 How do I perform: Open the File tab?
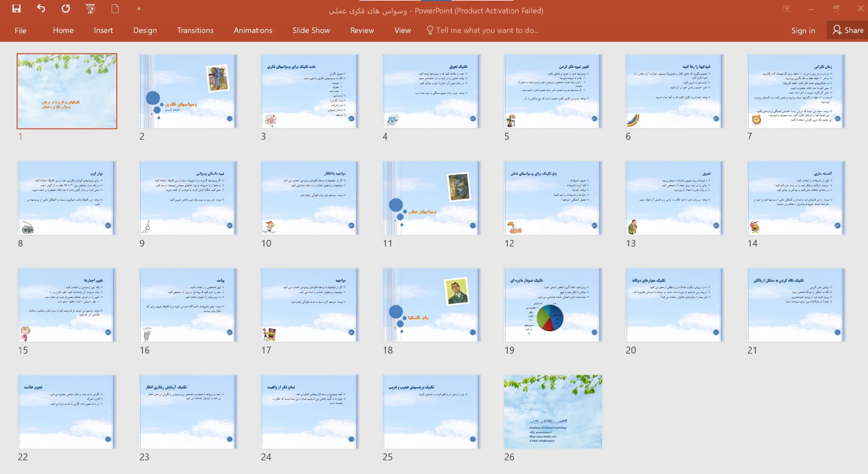pos(20,31)
